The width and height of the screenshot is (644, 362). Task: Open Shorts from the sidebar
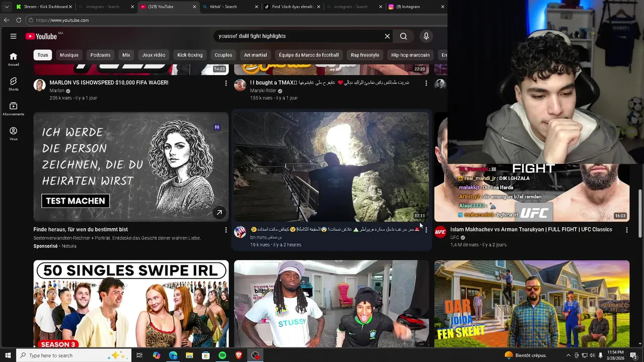coord(14,84)
